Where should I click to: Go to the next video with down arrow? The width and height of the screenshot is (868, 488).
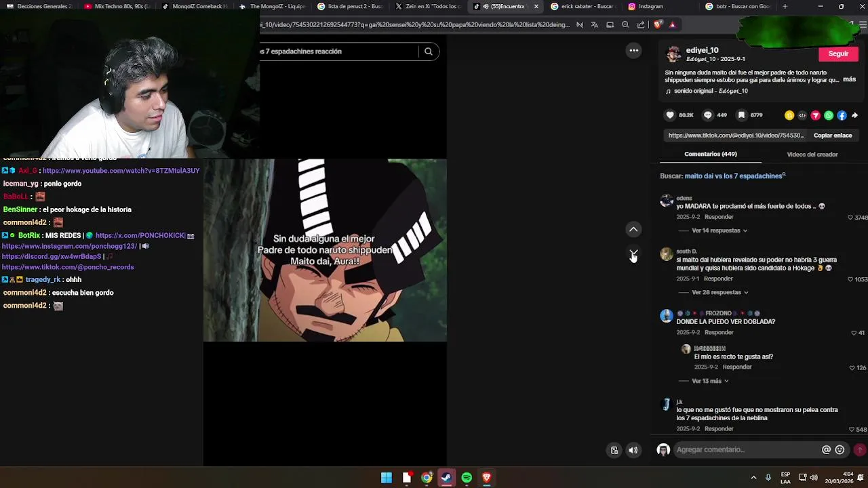click(633, 253)
